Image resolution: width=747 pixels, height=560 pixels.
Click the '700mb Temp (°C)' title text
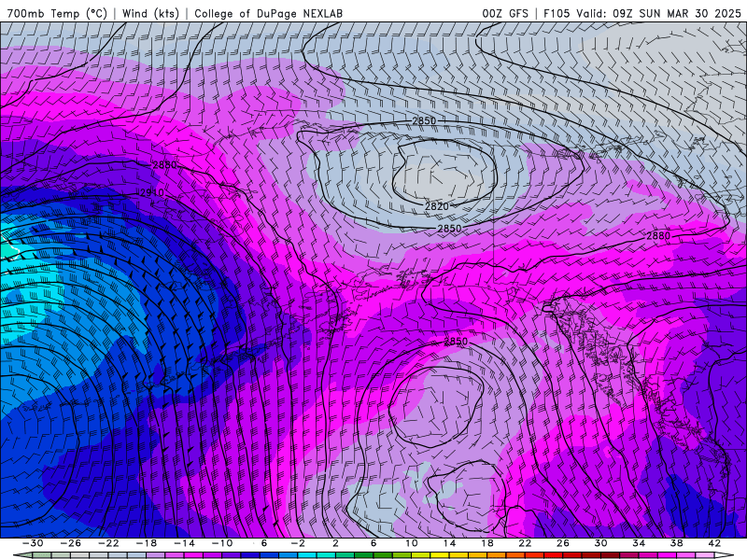tap(57, 13)
